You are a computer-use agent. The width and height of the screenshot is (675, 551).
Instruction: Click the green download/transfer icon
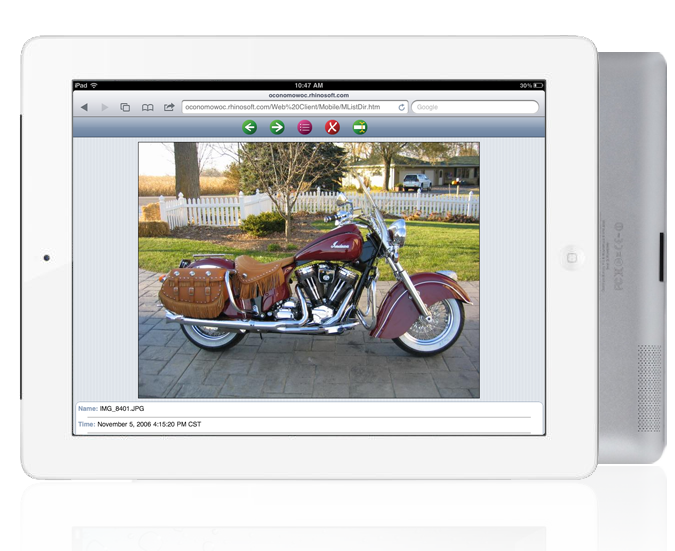point(359,127)
